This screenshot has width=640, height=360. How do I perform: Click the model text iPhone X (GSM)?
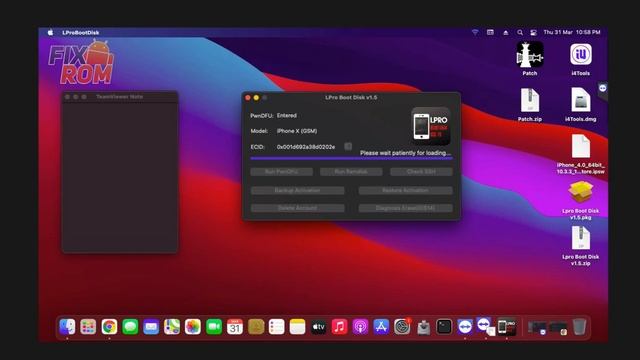click(297, 131)
